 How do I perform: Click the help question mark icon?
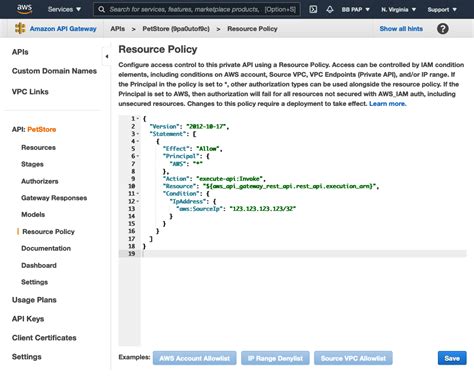[443, 29]
